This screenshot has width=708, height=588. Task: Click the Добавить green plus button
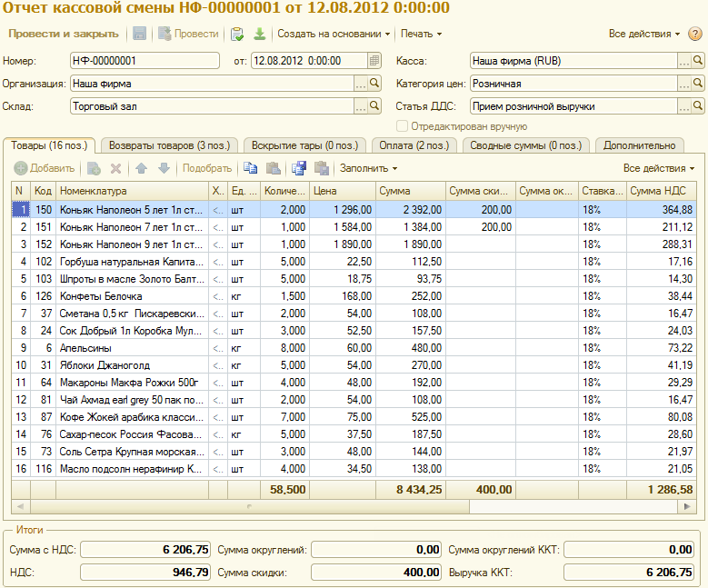pos(45,168)
